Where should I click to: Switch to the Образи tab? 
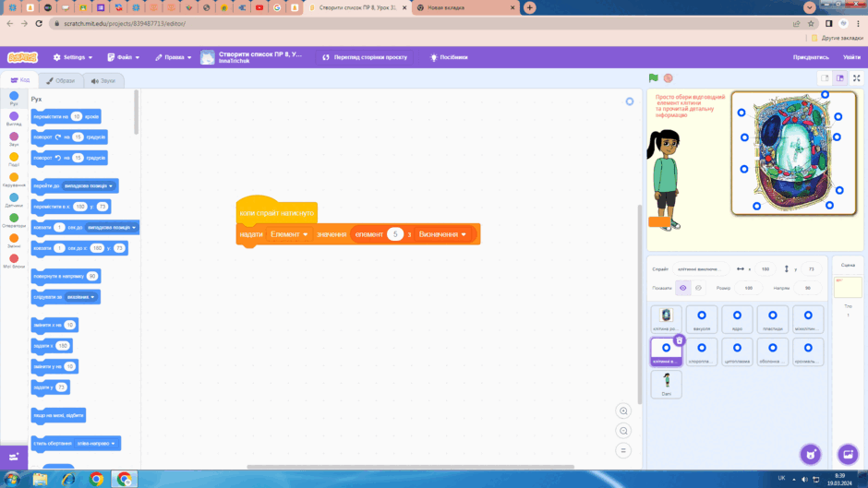60,81
